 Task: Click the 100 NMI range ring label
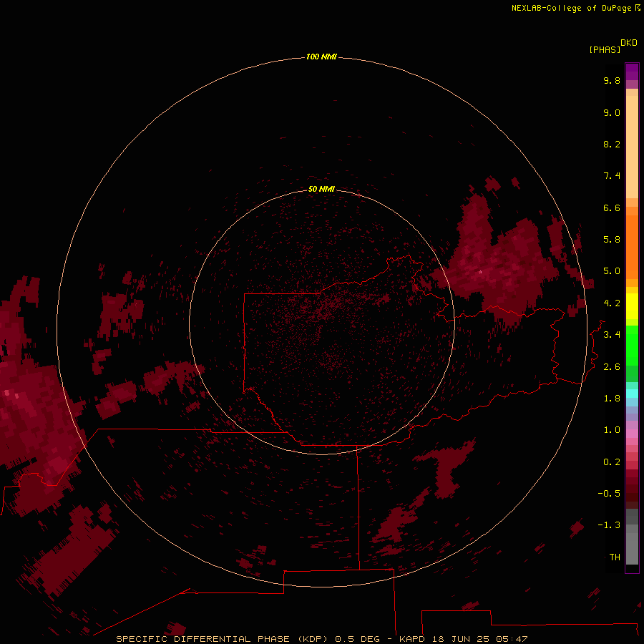click(x=321, y=57)
